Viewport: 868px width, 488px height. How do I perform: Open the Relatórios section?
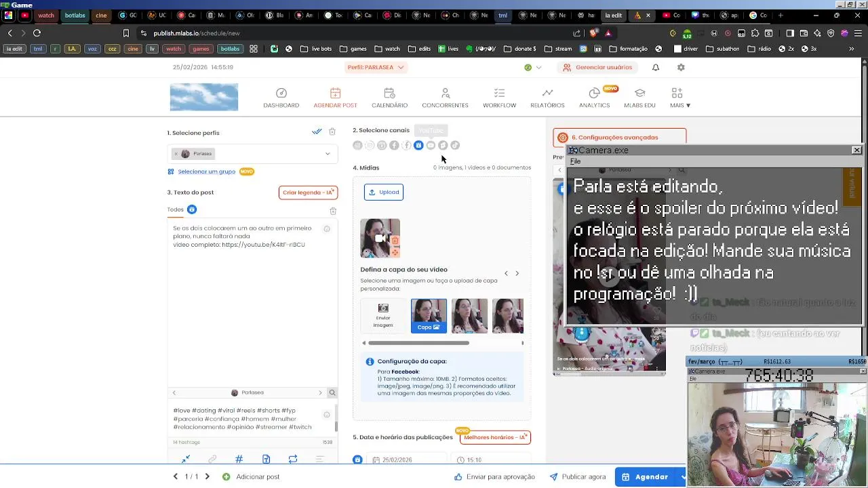[547, 98]
